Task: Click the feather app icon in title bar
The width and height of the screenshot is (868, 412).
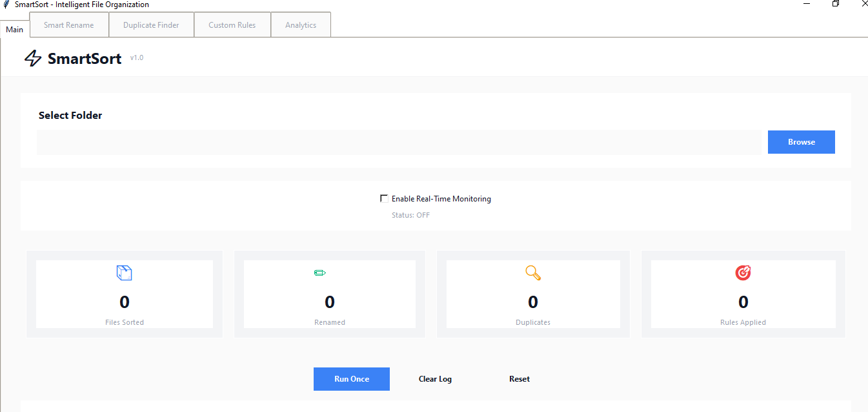Action: click(x=6, y=5)
